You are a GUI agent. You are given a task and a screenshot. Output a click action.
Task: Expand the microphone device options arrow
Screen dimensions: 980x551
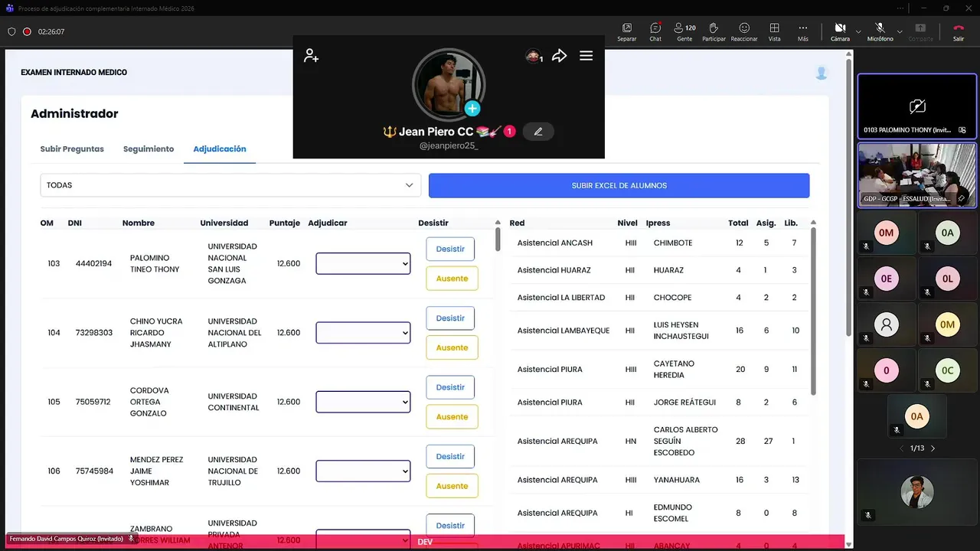click(900, 32)
